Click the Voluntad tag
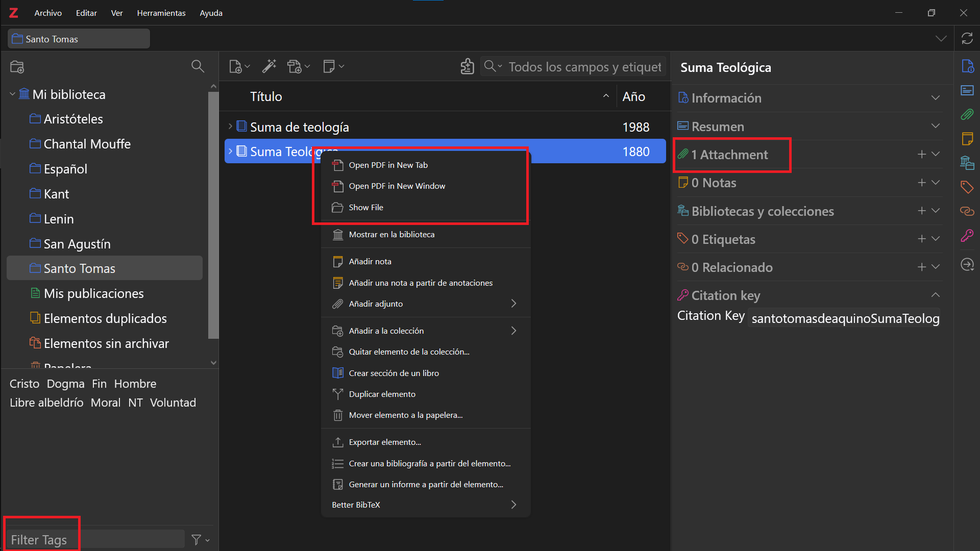Image resolution: width=980 pixels, height=551 pixels. click(173, 403)
